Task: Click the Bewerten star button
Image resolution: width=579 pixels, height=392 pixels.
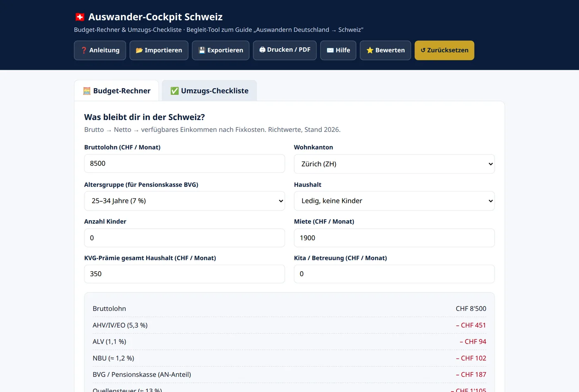Action: [385, 50]
